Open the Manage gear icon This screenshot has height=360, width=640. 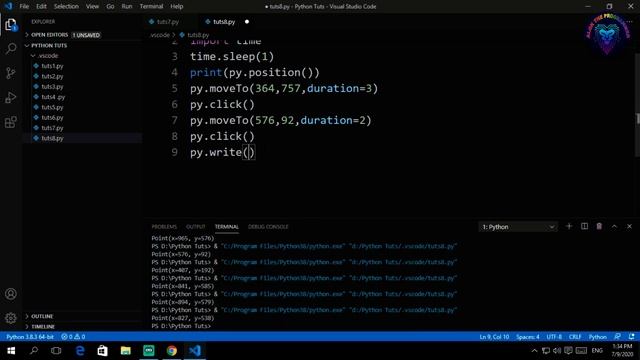[11, 318]
